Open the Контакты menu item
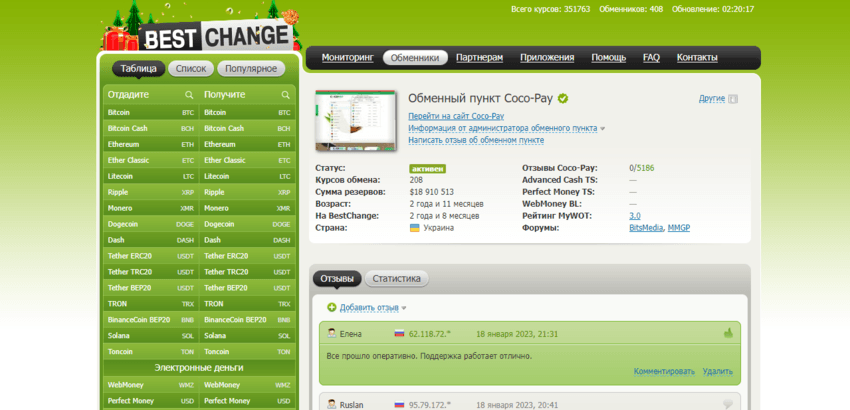 click(x=697, y=57)
